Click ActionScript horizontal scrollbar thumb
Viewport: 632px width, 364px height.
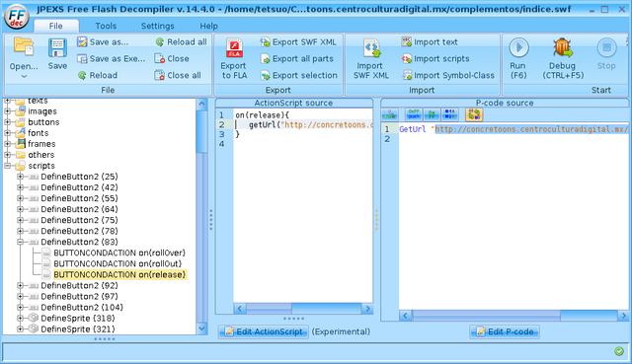[x=269, y=309]
